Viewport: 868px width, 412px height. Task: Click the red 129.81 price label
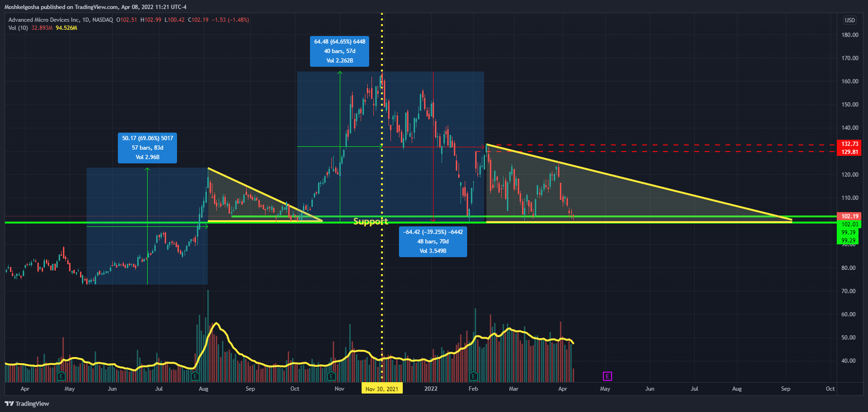[x=849, y=152]
